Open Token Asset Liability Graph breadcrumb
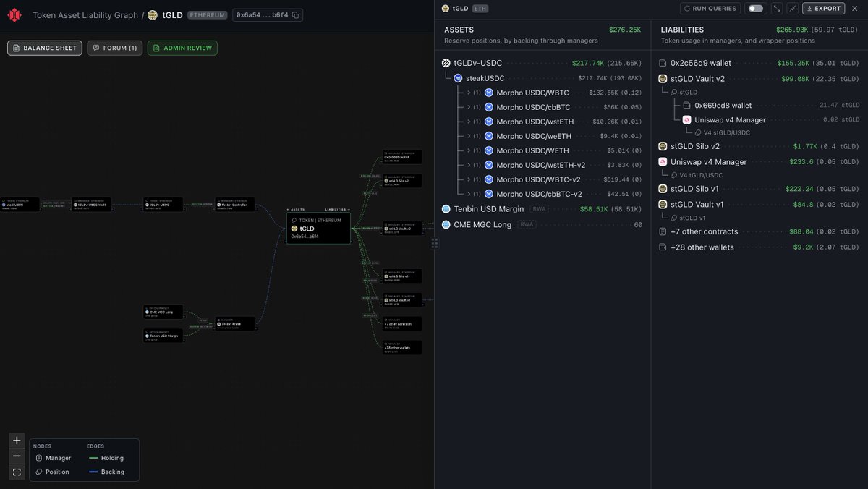The image size is (868, 489). 85,15
